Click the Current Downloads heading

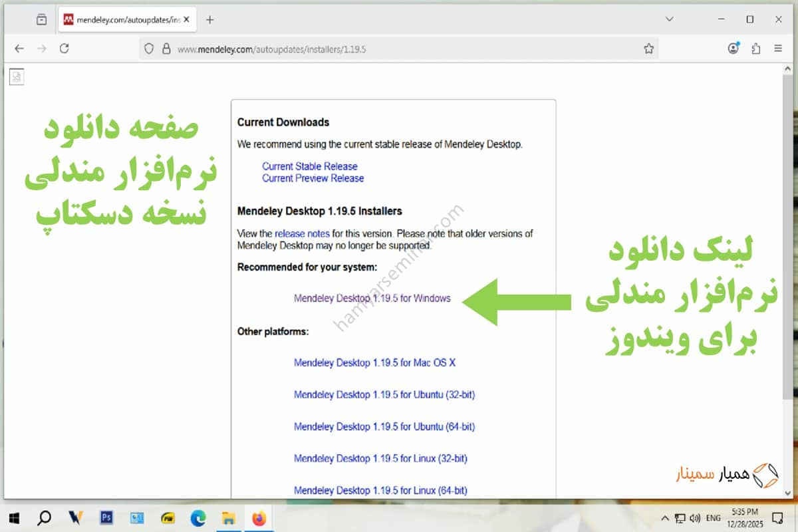coord(283,122)
